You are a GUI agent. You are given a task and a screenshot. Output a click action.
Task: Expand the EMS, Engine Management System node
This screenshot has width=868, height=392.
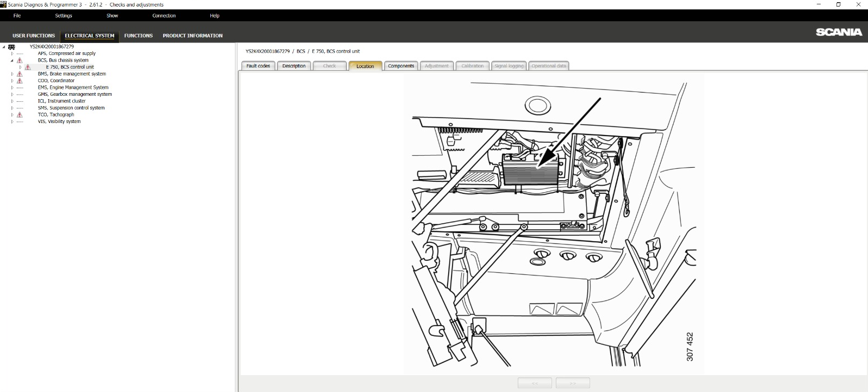point(12,88)
